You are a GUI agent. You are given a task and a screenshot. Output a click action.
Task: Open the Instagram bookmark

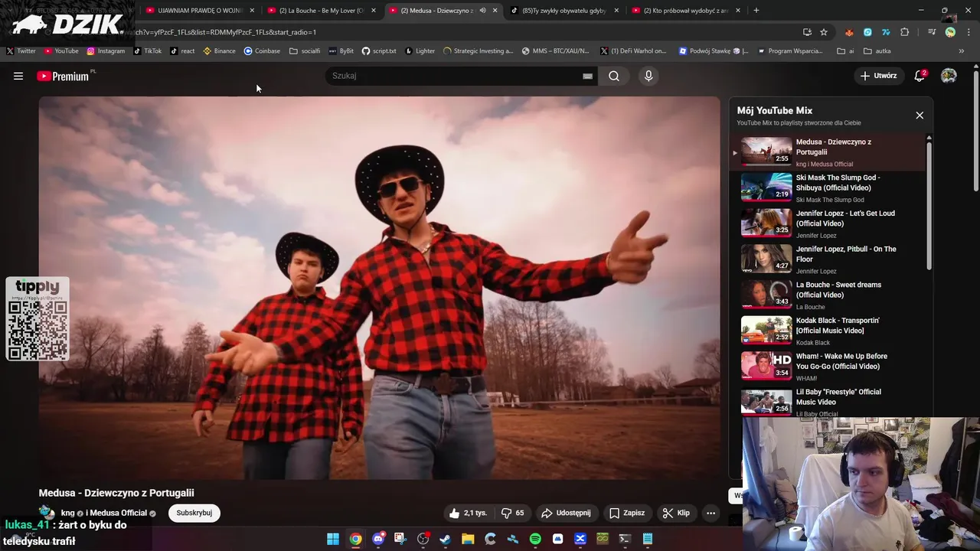tap(106, 51)
